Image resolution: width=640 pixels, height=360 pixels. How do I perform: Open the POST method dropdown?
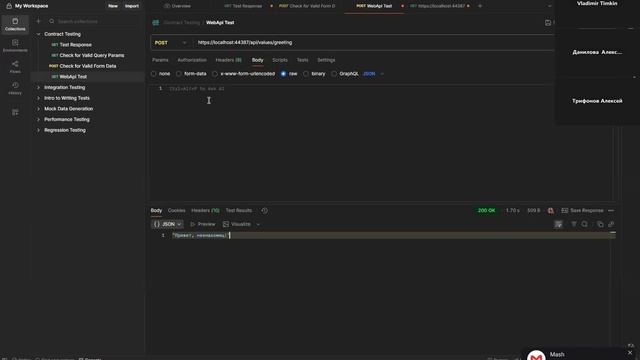[170, 42]
